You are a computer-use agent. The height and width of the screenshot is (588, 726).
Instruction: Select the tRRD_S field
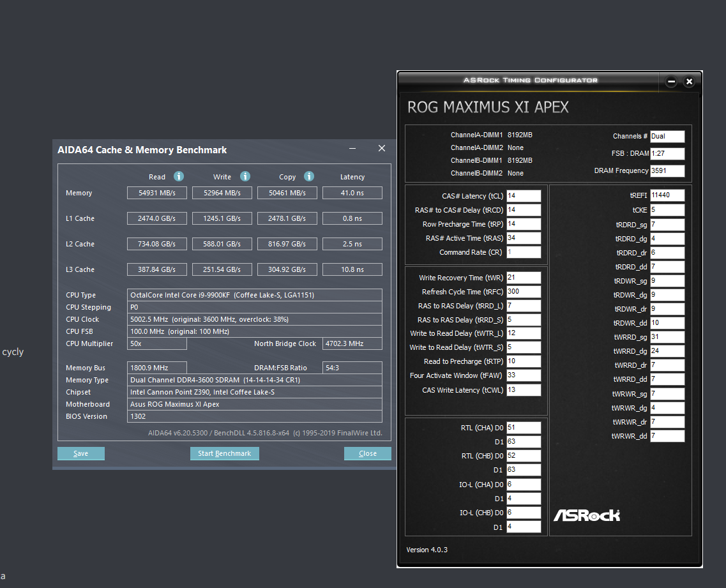coord(524,319)
